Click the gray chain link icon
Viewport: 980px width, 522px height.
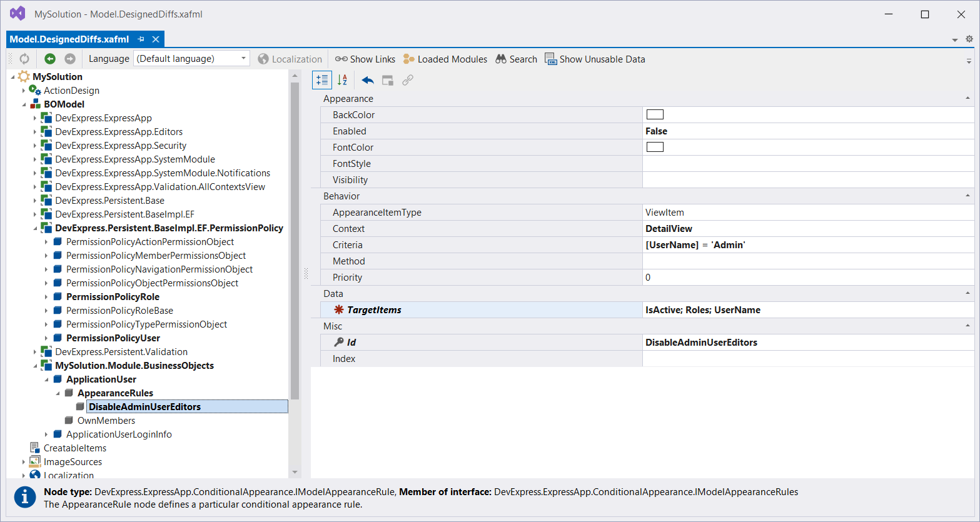pyautogui.click(x=408, y=80)
